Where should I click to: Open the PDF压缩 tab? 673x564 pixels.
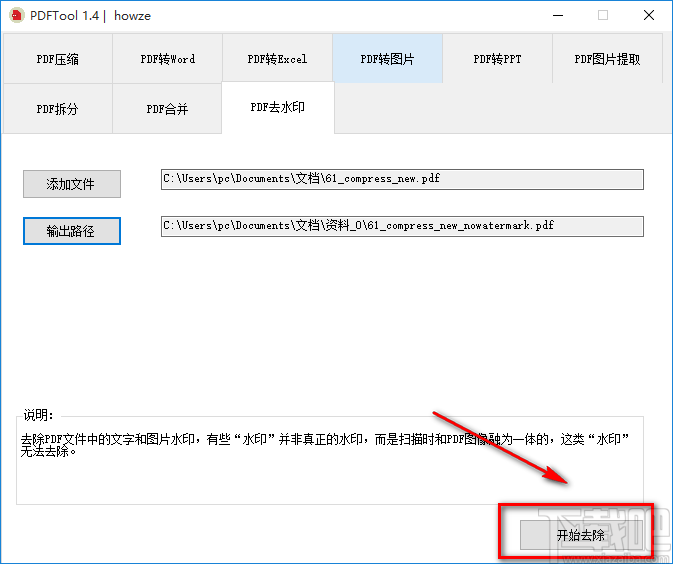point(58,59)
